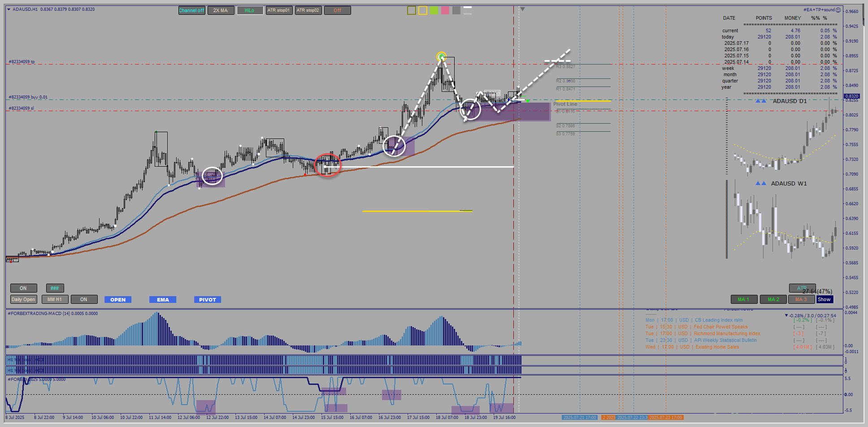The image size is (868, 427).
Task: Toggle the 2X MA button
Action: click(x=221, y=10)
